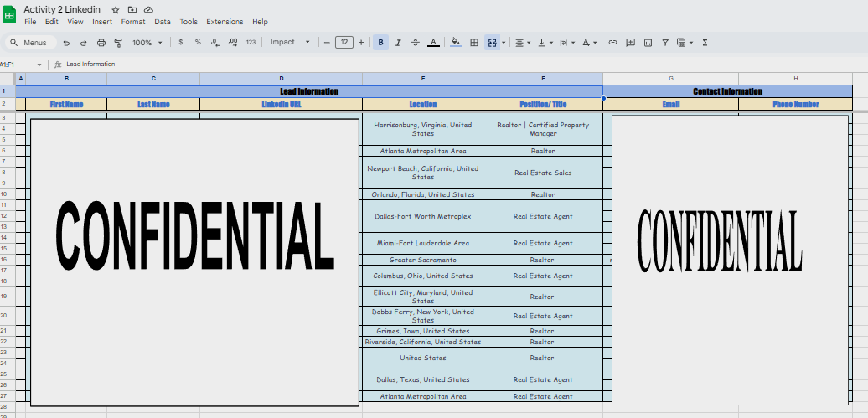Click the Create a filter icon
The height and width of the screenshot is (418, 868).
pos(665,43)
